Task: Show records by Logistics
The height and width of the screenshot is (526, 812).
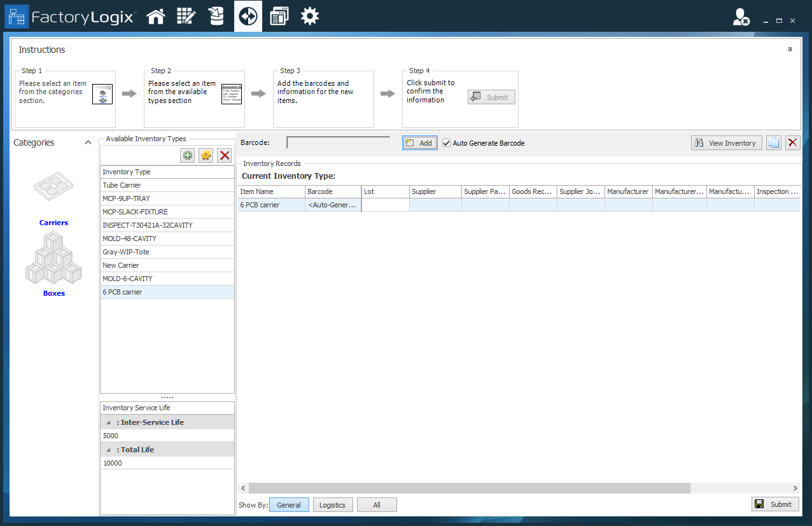Action: tap(332, 505)
